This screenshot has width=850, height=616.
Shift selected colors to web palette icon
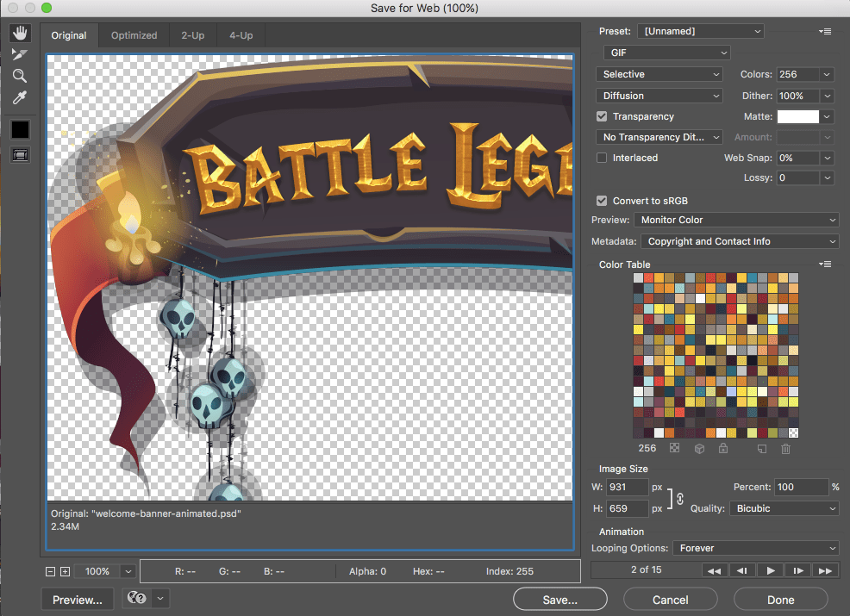tap(699, 449)
